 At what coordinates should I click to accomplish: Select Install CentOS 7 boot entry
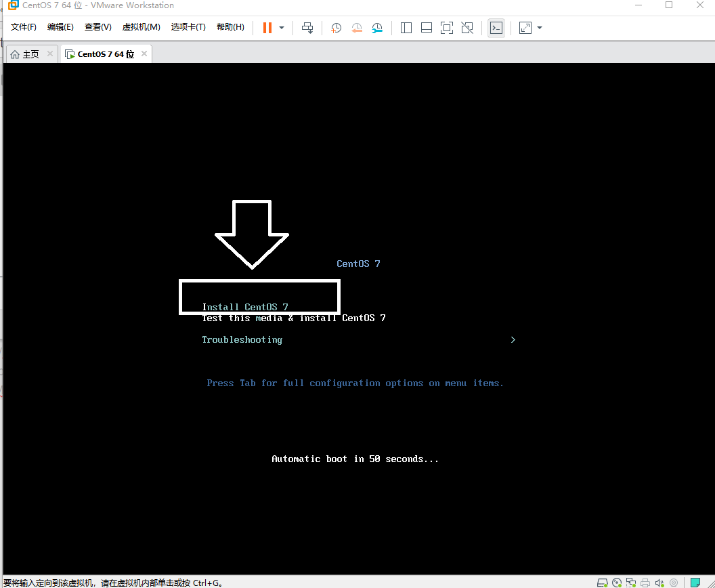coord(245,307)
